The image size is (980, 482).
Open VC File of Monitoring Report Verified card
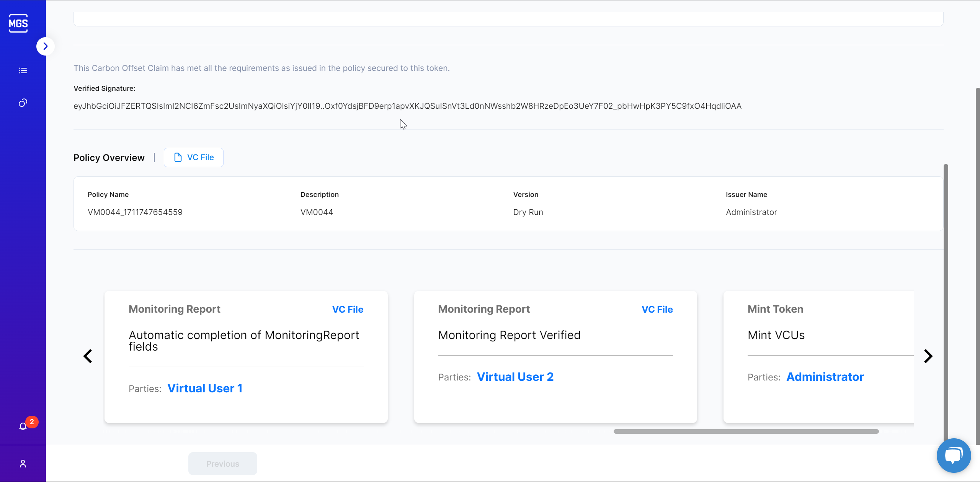click(x=657, y=310)
